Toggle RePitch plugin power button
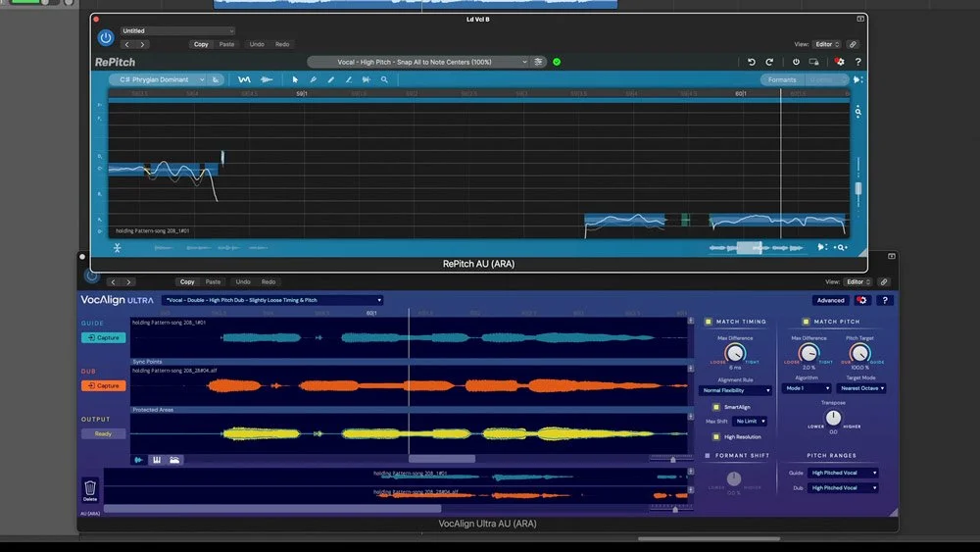The image size is (980, 552). [106, 38]
